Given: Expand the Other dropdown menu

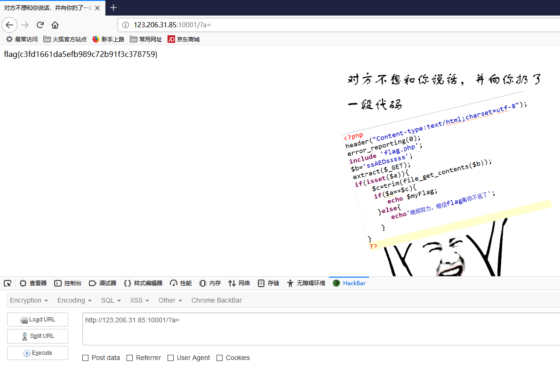Looking at the screenshot, I should pyautogui.click(x=170, y=300).
